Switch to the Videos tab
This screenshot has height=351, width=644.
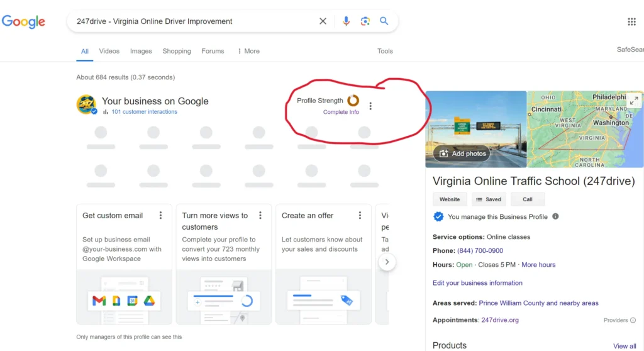click(109, 51)
